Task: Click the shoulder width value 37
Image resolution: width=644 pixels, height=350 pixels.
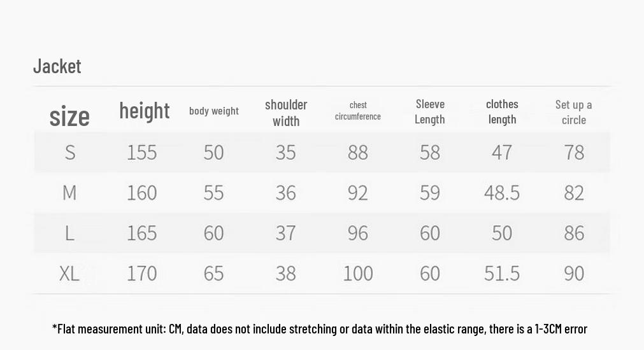Action: pos(286,233)
